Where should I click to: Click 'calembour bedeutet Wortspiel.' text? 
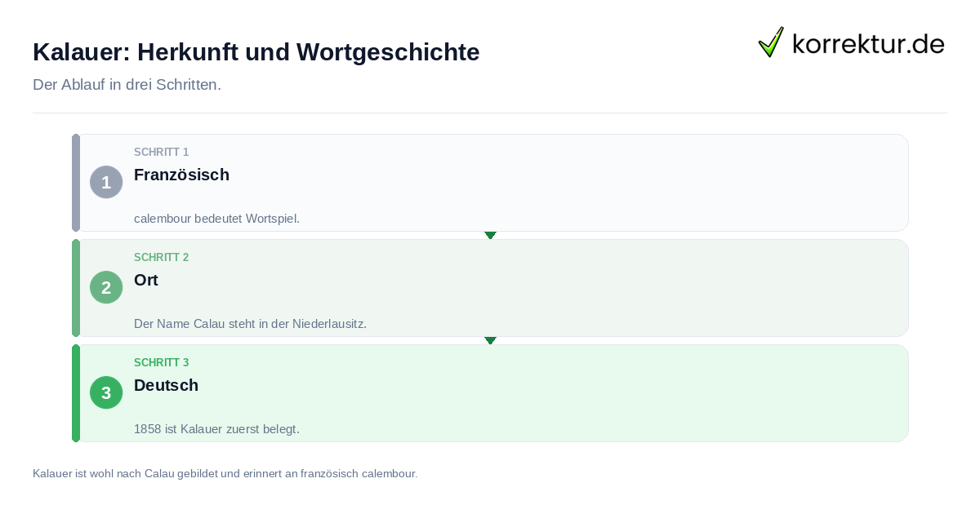click(216, 219)
